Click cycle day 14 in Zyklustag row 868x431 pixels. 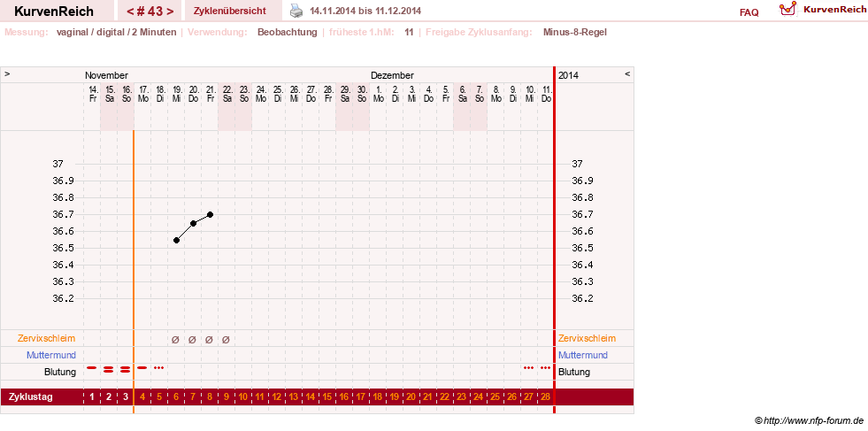tap(311, 396)
